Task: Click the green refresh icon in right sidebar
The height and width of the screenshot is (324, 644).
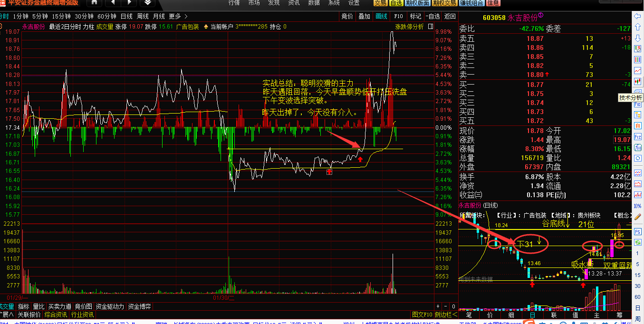Action: tap(638, 242)
